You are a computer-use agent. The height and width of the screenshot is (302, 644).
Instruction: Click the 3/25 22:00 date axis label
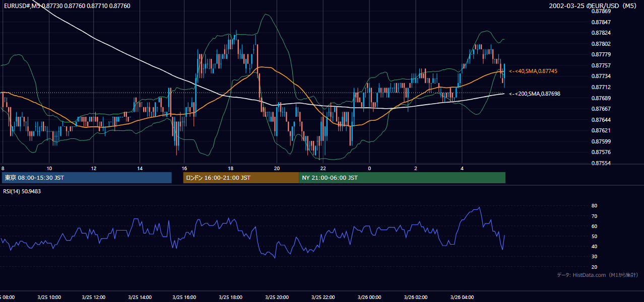[323, 297]
